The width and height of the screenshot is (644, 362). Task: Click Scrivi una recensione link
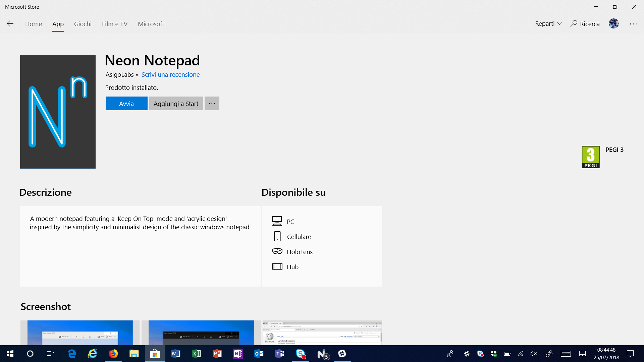point(170,75)
